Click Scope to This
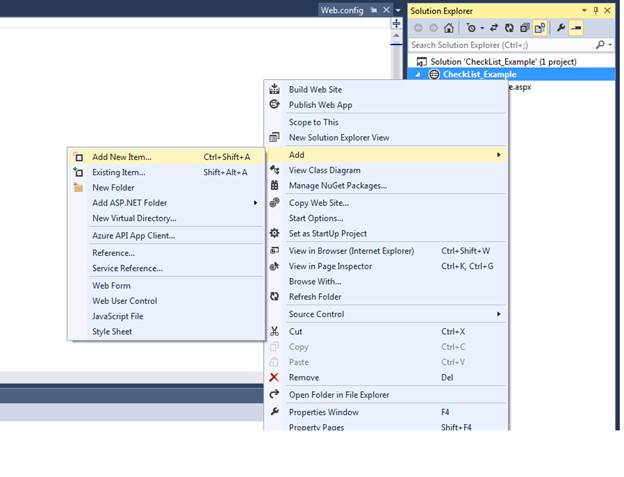This screenshot has width=624, height=477. [386, 123]
